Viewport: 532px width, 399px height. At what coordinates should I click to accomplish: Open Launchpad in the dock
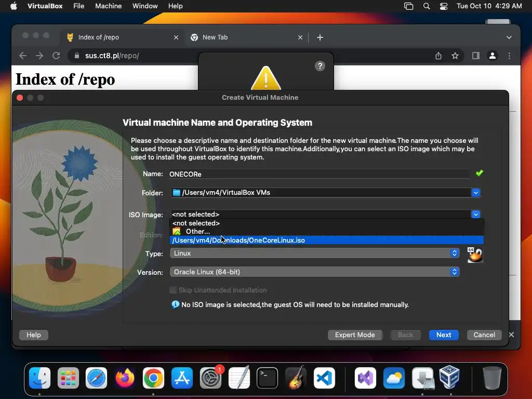68,378
